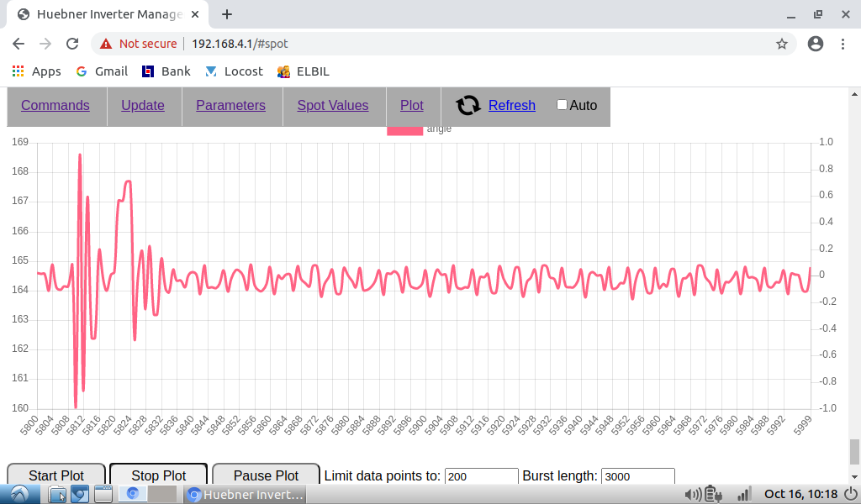Bookmark this page with the star icon

point(781,44)
